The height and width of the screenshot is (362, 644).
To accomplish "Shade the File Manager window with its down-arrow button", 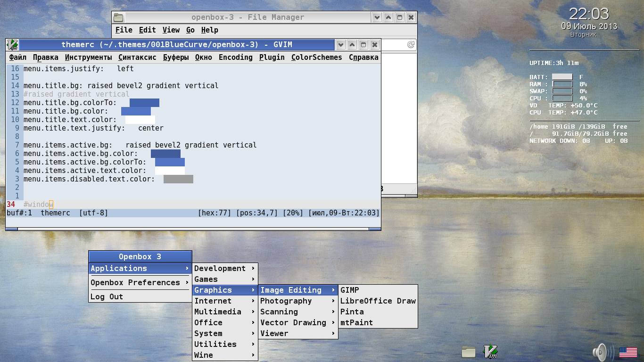I will pos(377,17).
